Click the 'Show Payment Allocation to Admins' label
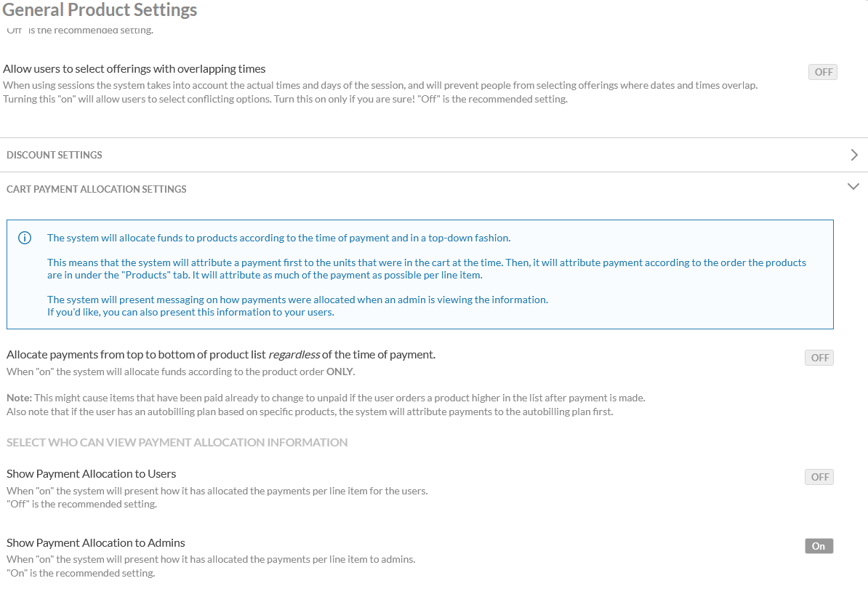The width and height of the screenshot is (868, 602). [96, 542]
